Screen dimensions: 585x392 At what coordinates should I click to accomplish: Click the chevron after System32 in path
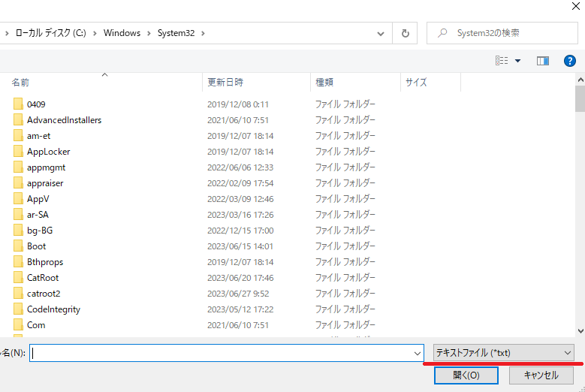click(203, 33)
